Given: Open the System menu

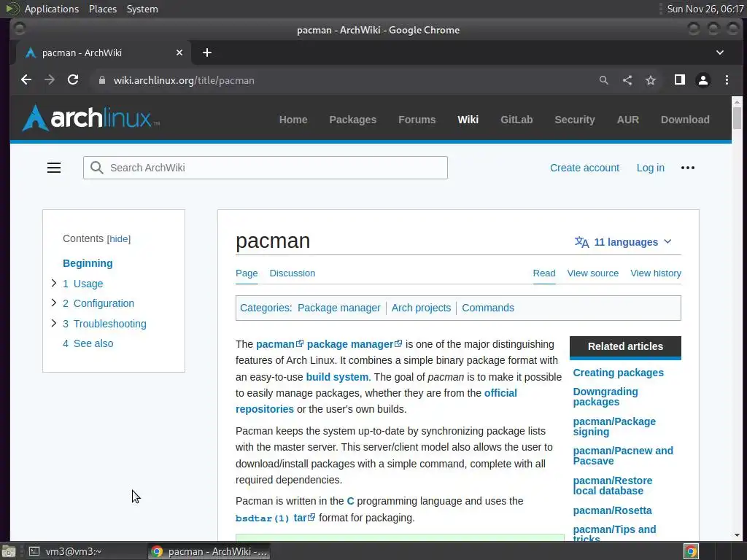Looking at the screenshot, I should [142, 9].
